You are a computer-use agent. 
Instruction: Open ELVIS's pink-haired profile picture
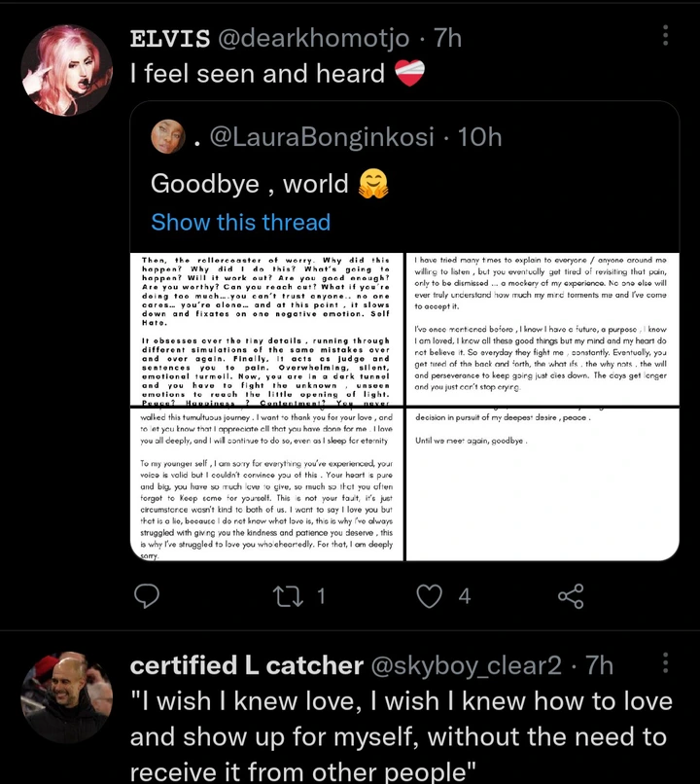point(66,70)
